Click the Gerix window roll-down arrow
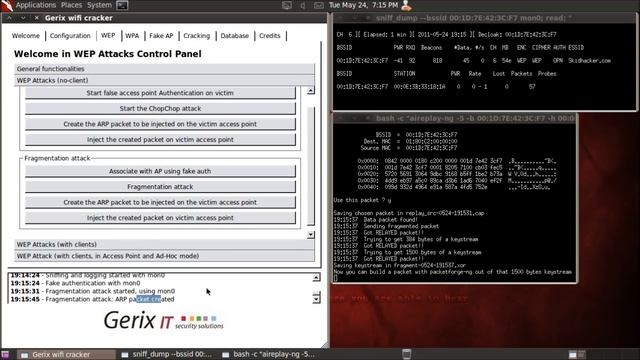 [x=23, y=18]
